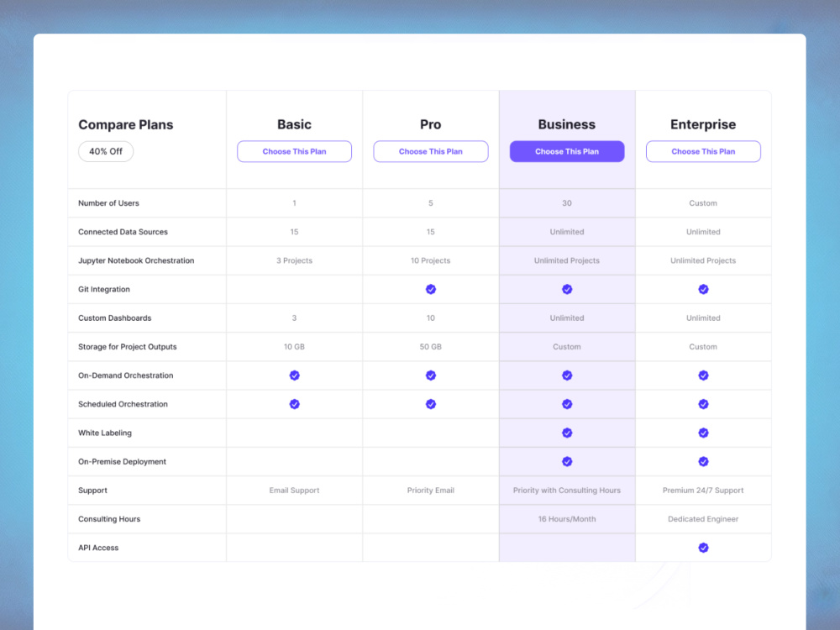
Task: Select the Compare Plans heading
Action: (x=126, y=125)
